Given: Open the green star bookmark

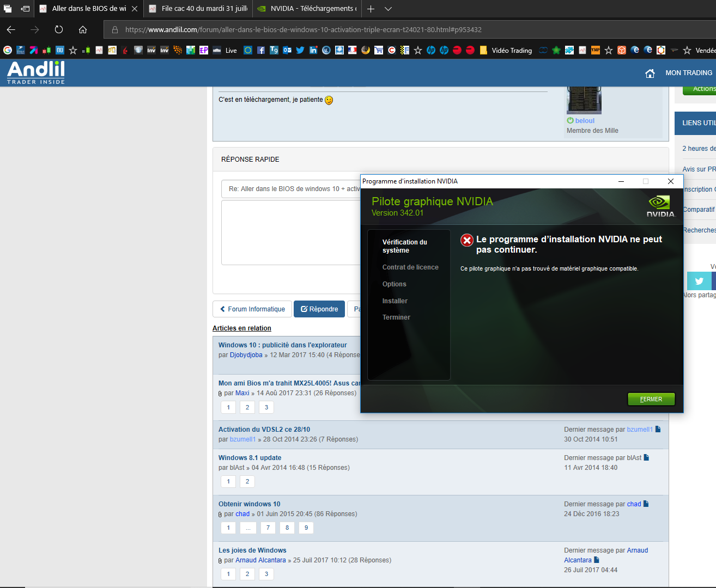Looking at the screenshot, I should [x=556, y=50].
